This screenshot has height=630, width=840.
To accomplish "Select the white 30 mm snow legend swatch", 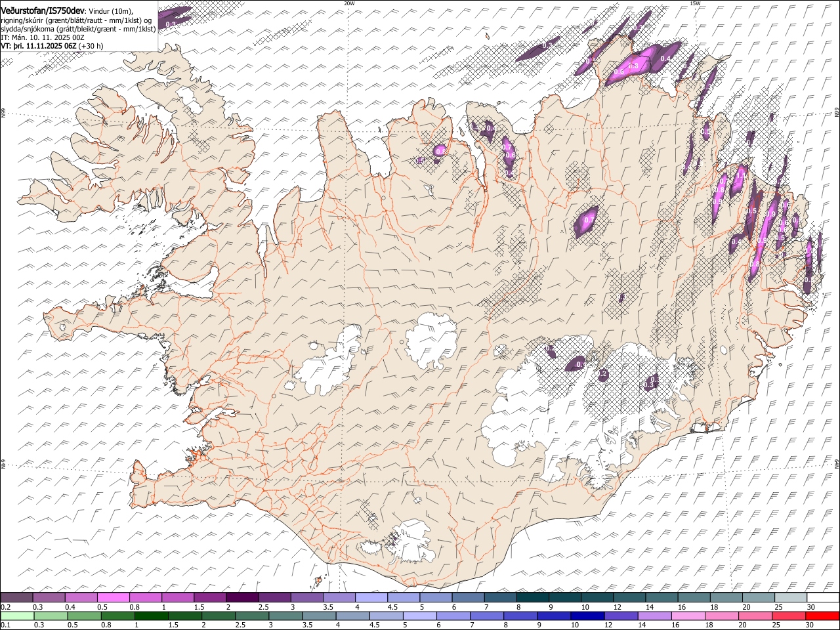I will 823,598.
